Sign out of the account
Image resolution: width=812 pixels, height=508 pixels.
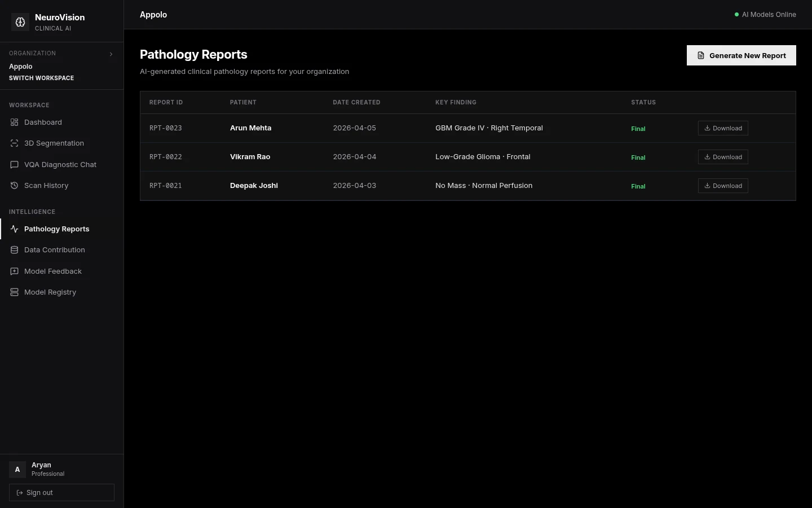61,492
